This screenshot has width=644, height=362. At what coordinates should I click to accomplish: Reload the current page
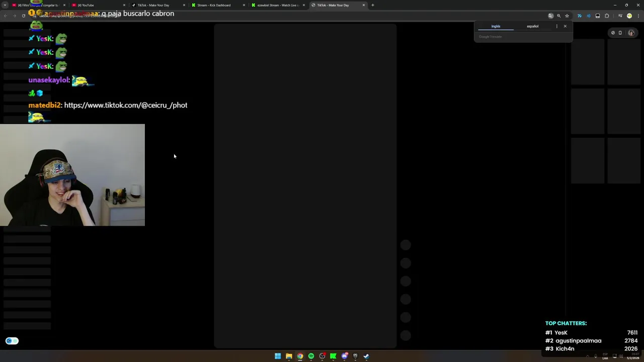23,16
